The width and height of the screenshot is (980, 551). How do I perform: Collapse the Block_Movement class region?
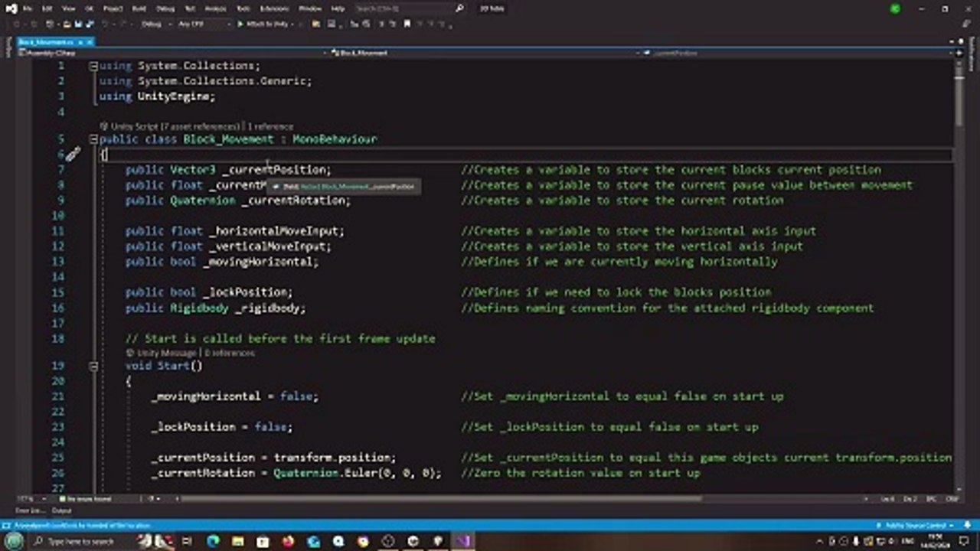(x=93, y=139)
